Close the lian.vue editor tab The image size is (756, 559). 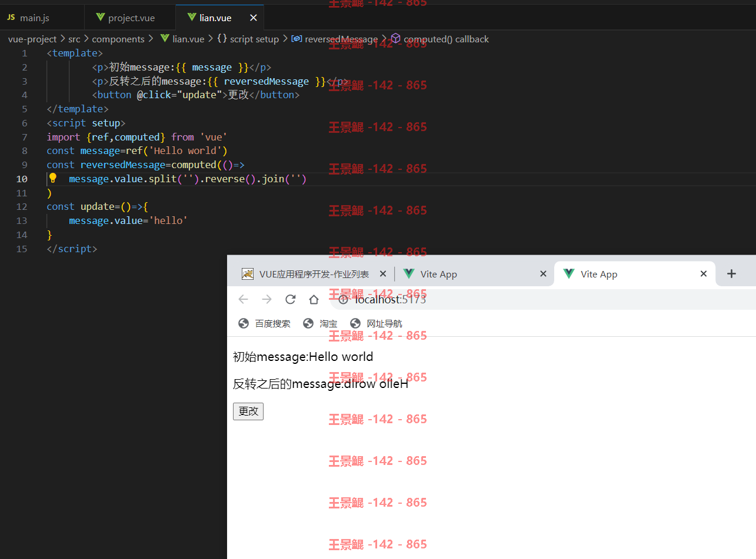pos(254,18)
